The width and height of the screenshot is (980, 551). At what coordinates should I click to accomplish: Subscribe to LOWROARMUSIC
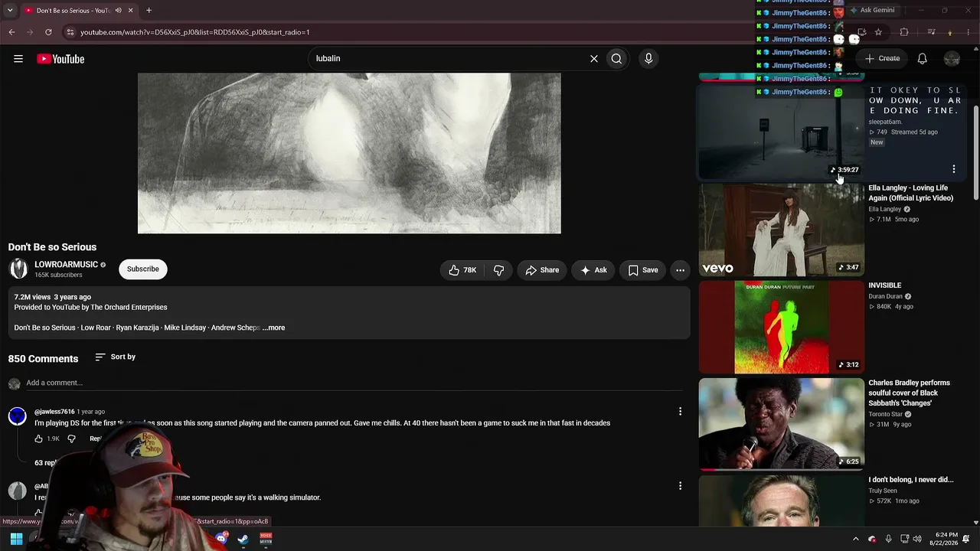point(143,269)
